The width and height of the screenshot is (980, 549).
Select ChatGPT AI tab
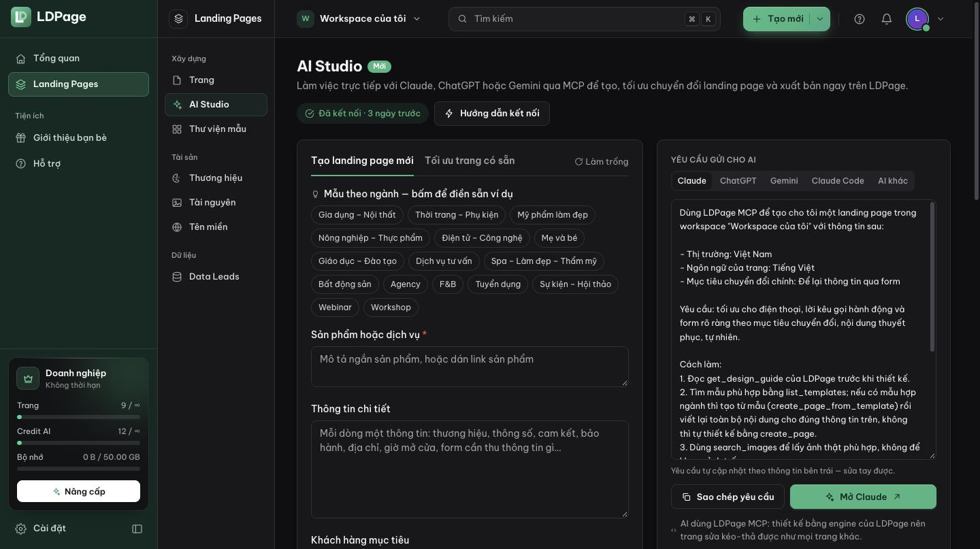click(x=738, y=181)
